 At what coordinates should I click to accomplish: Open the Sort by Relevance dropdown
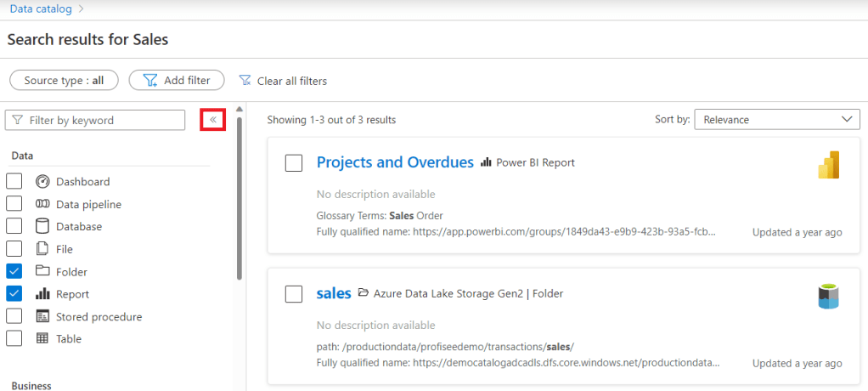pyautogui.click(x=776, y=120)
